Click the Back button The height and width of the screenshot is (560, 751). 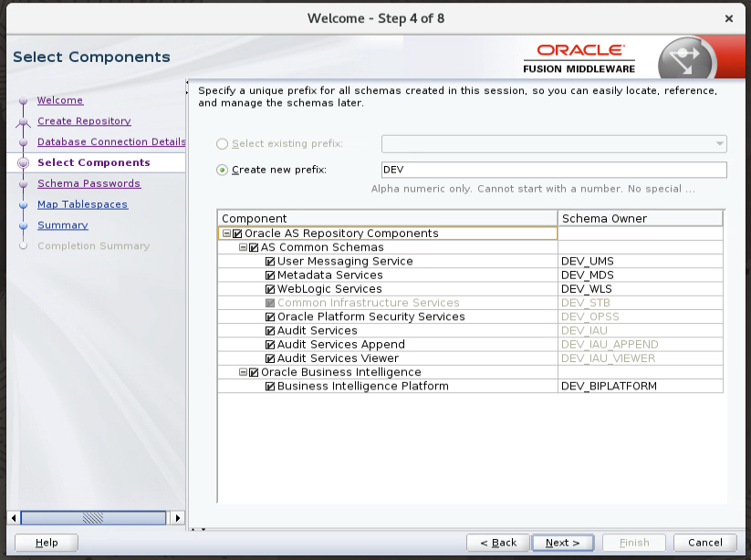click(x=498, y=543)
